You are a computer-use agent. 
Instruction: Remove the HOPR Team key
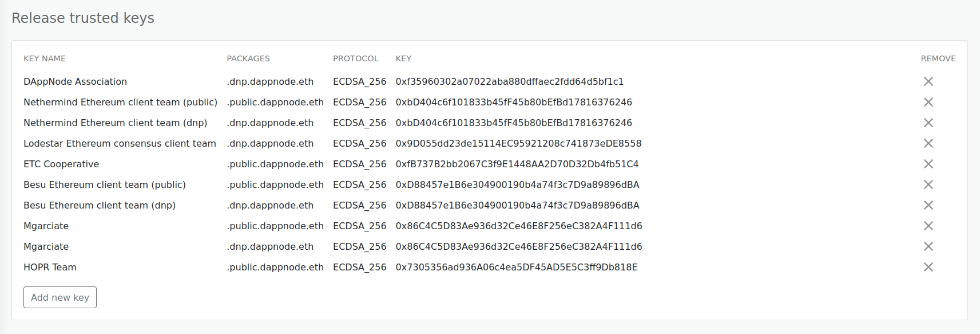pos(928,267)
